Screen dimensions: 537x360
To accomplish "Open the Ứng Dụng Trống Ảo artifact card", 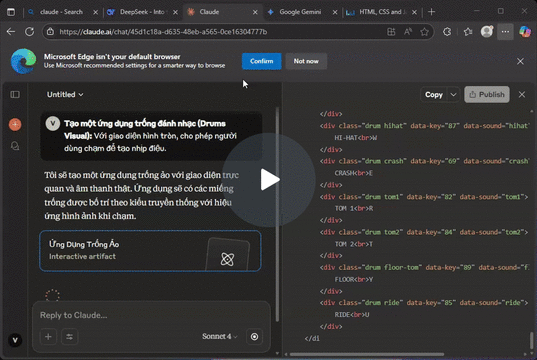I will (150, 251).
